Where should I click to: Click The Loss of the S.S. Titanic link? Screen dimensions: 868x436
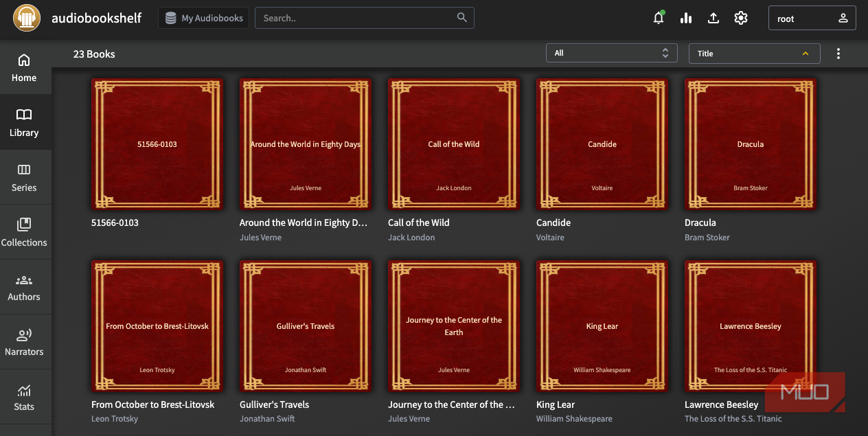(x=733, y=419)
